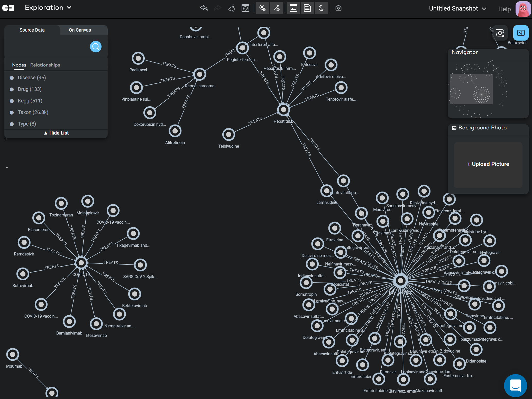
Task: Select the Sotrovimab node
Action: (23, 274)
